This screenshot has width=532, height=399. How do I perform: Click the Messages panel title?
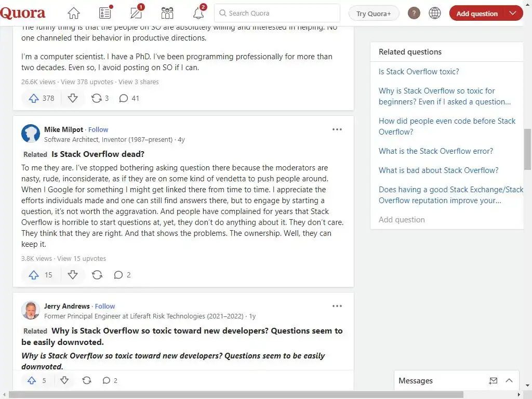click(415, 381)
